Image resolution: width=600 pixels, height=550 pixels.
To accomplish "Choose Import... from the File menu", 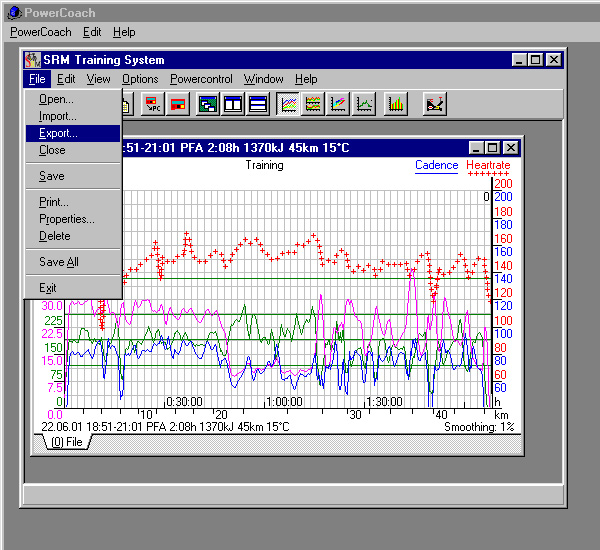I will point(73,116).
